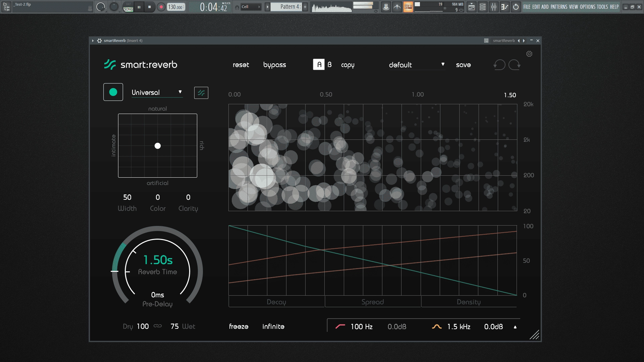Viewport: 644px width, 362px height.
Task: Open the OPTIONS menu
Action: pos(588,7)
